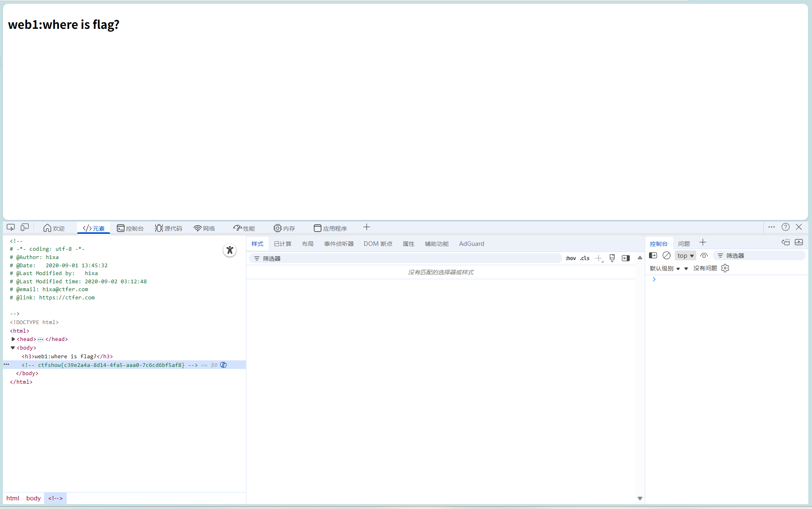Open console settings gear icon

pyautogui.click(x=725, y=268)
